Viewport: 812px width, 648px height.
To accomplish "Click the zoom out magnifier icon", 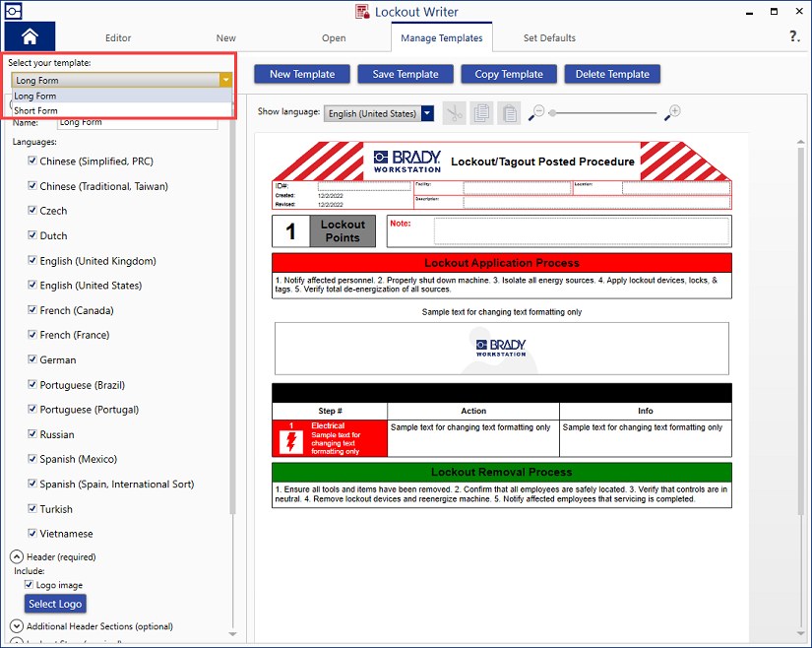I will [536, 113].
